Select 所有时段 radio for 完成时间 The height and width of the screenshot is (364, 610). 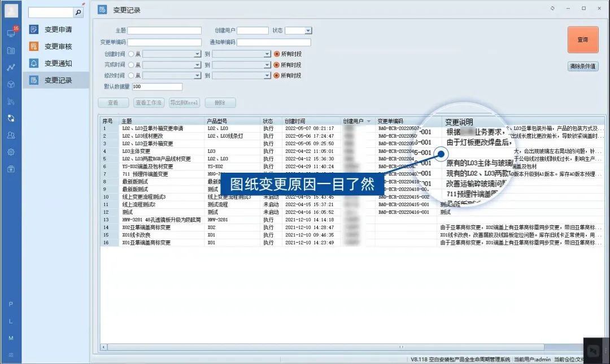click(277, 65)
